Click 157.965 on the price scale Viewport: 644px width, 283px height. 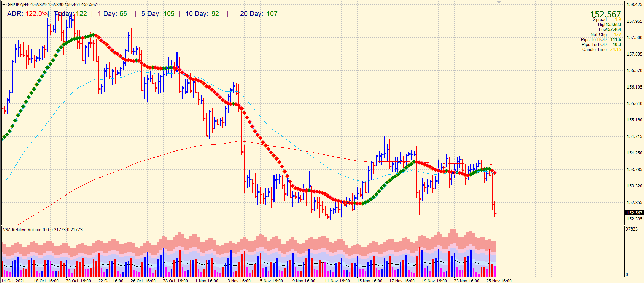coord(634,21)
